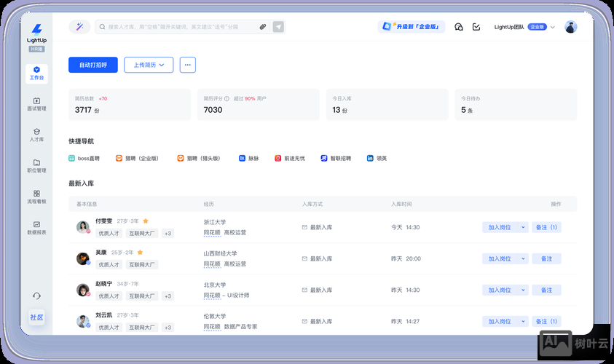Go to 面试管理 in the sidebar
The image size is (614, 364).
(x=36, y=104)
